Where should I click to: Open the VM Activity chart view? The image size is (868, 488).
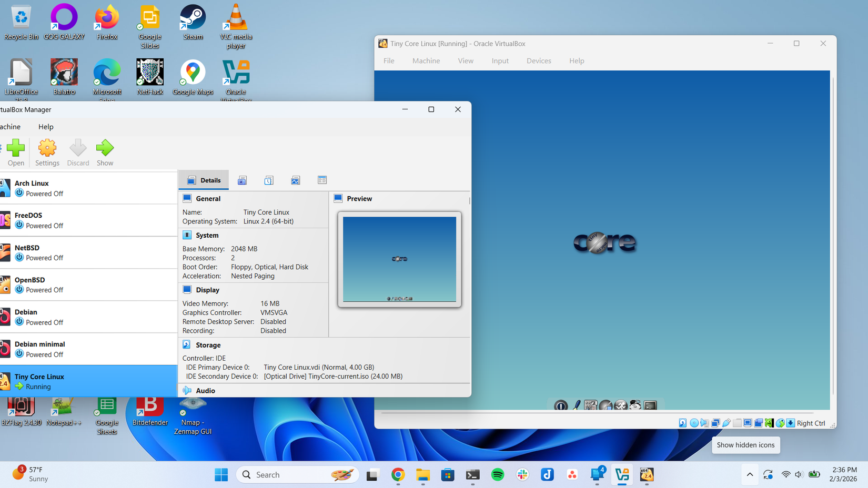point(295,180)
